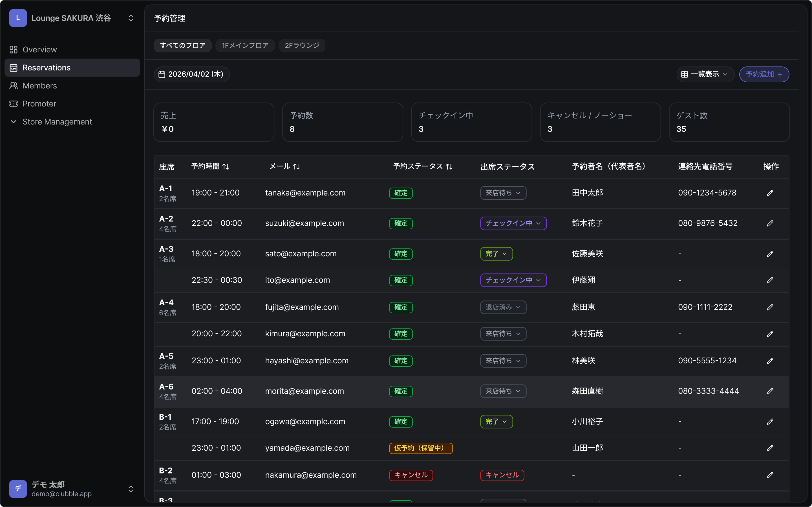Image resolution: width=812 pixels, height=507 pixels.
Task: Click edit pencil icon for nakamura@example.com reservation
Action: (770, 475)
